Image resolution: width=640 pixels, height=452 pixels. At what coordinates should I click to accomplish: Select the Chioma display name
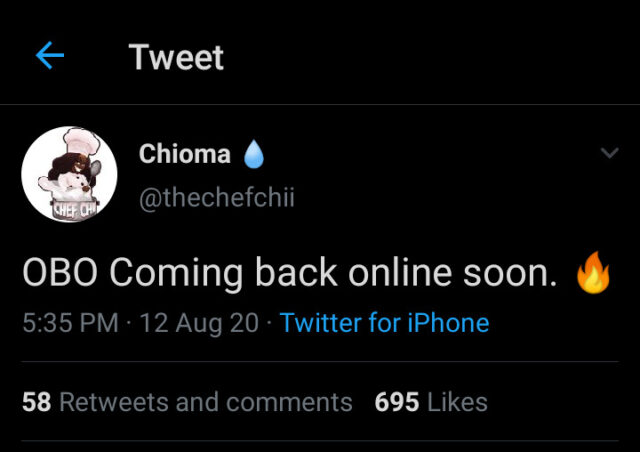coord(184,154)
